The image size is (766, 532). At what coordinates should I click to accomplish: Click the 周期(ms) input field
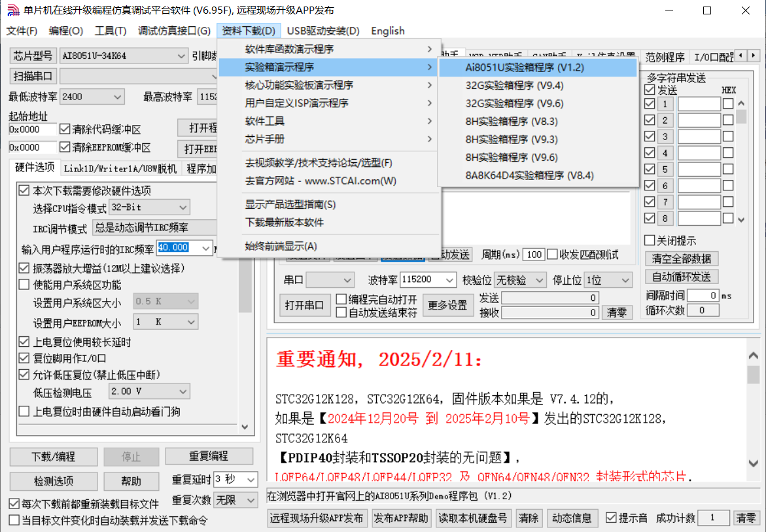click(x=534, y=255)
